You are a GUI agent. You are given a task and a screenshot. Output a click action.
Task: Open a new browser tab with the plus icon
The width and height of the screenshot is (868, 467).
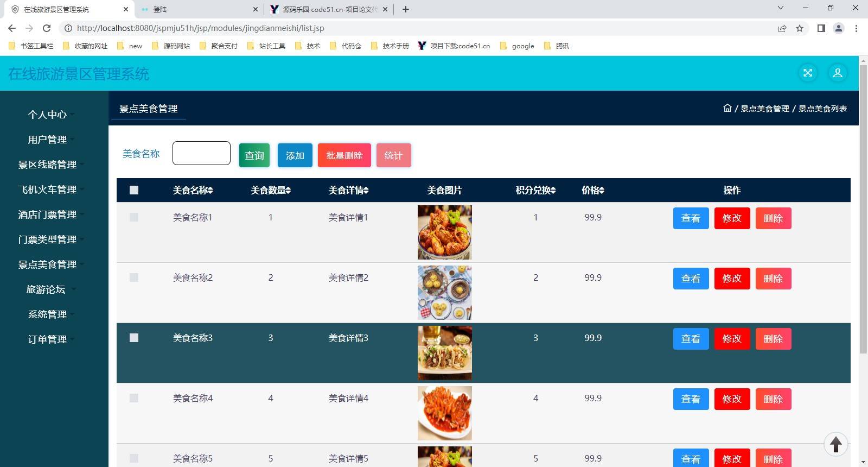[406, 9]
